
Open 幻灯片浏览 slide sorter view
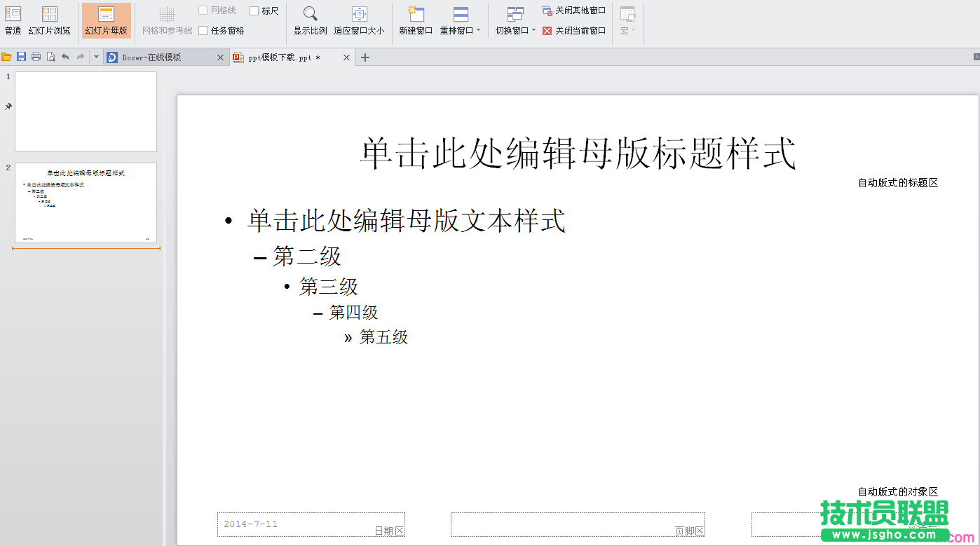pos(50,19)
